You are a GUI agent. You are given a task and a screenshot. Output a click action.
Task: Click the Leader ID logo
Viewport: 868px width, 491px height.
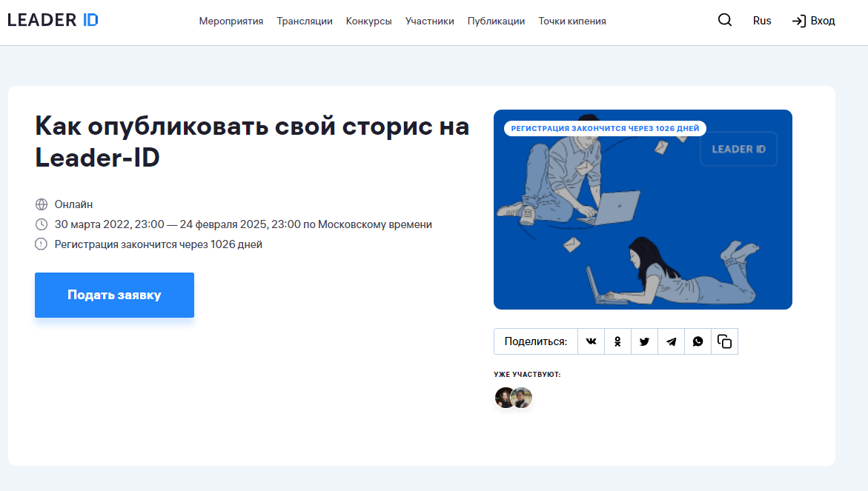click(x=53, y=21)
